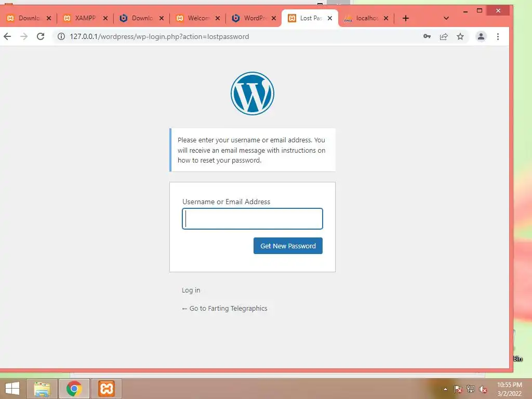
Task: Click the address bar URL
Action: point(159,37)
